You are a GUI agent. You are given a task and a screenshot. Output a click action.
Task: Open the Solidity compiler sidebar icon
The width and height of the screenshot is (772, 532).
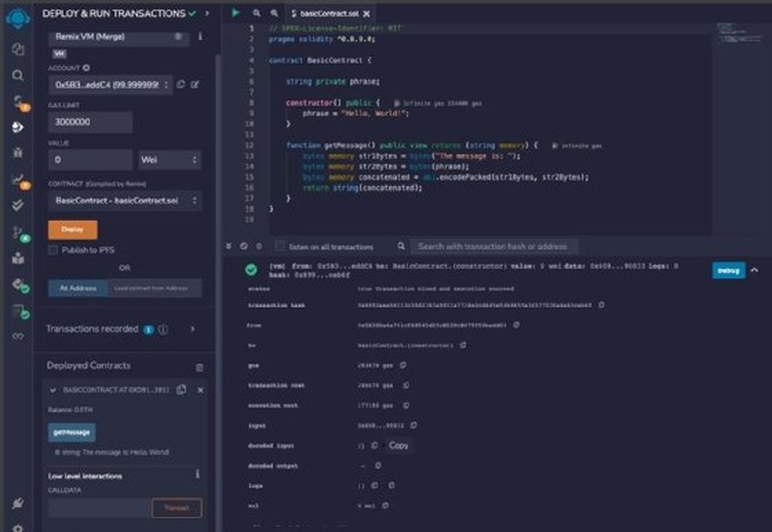click(x=19, y=102)
